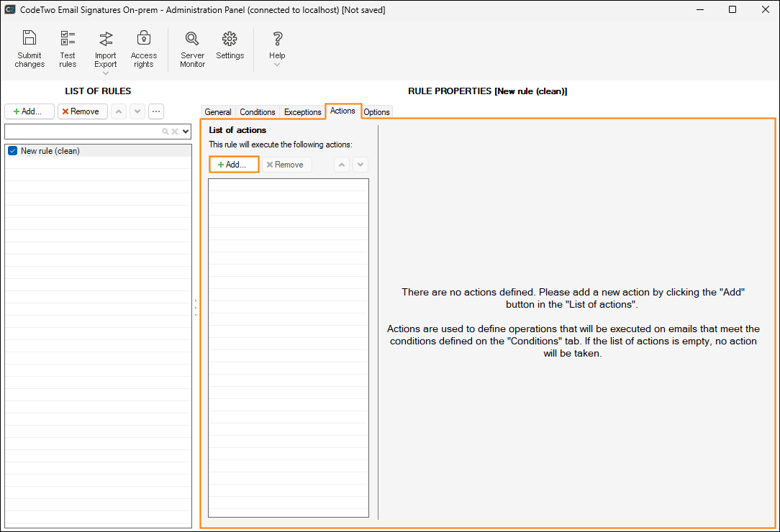Switch to the Conditions tab
Image resolution: width=780 pixels, height=532 pixels.
258,112
